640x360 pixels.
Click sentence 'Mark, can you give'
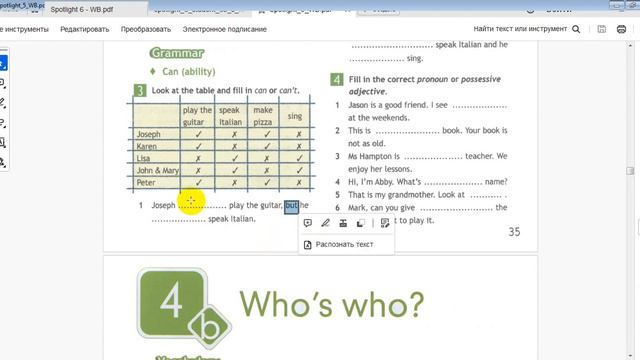(x=427, y=208)
